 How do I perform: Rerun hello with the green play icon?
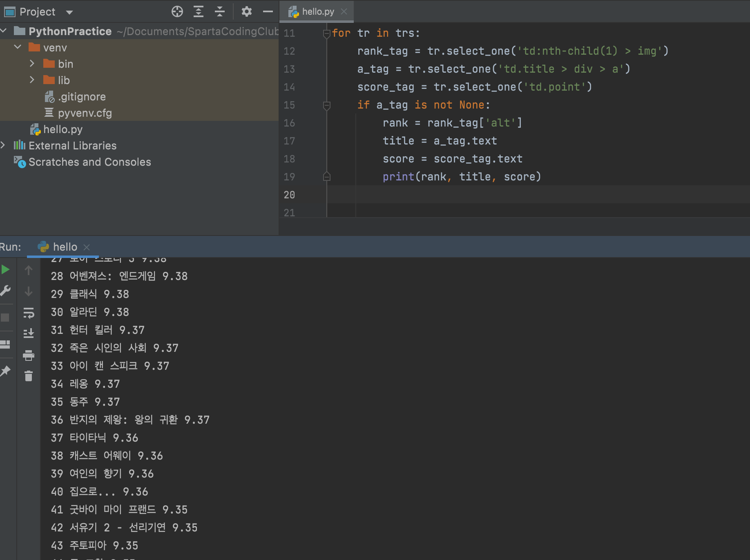(5, 269)
